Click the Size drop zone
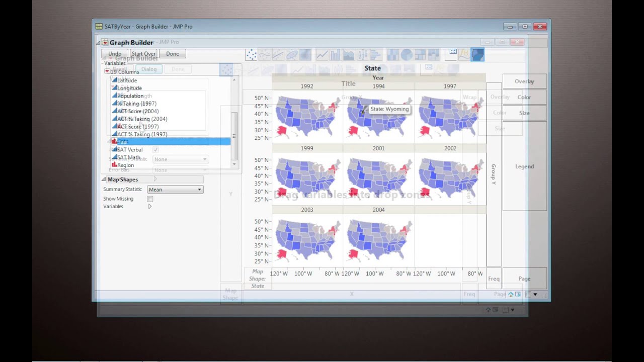This screenshot has height=362, width=644. (524, 113)
